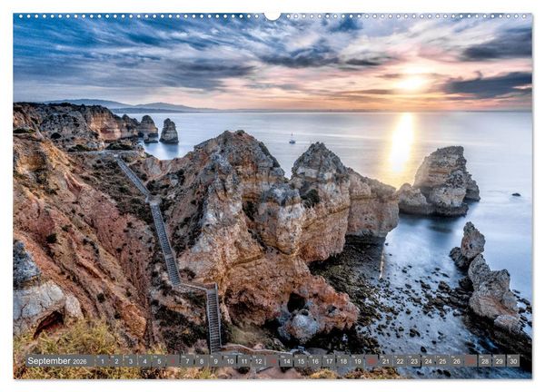This screenshot has width=545, height=392.
Task: Select day 8 on the calendar strip
Action: coord(202,361)
